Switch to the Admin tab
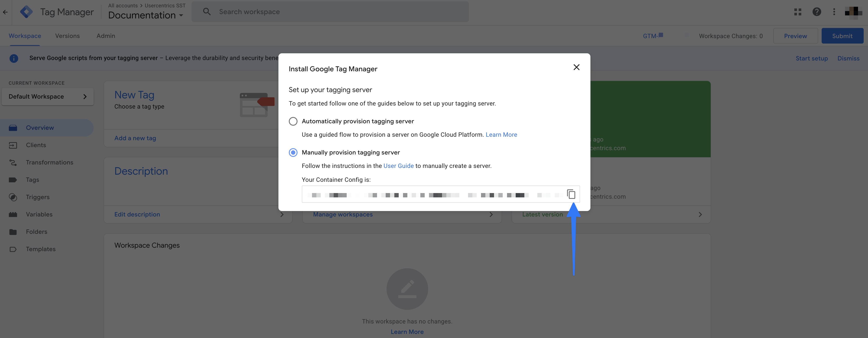Viewport: 868px width, 338px height. coord(106,36)
